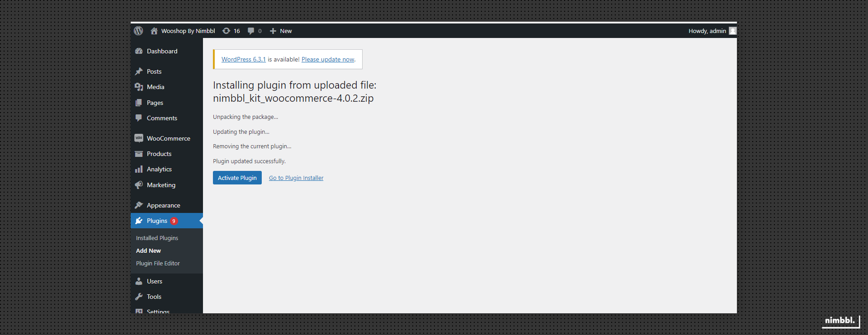Image resolution: width=868 pixels, height=335 pixels.
Task: Click the Comments speech bubble sidebar icon
Action: coord(139,118)
